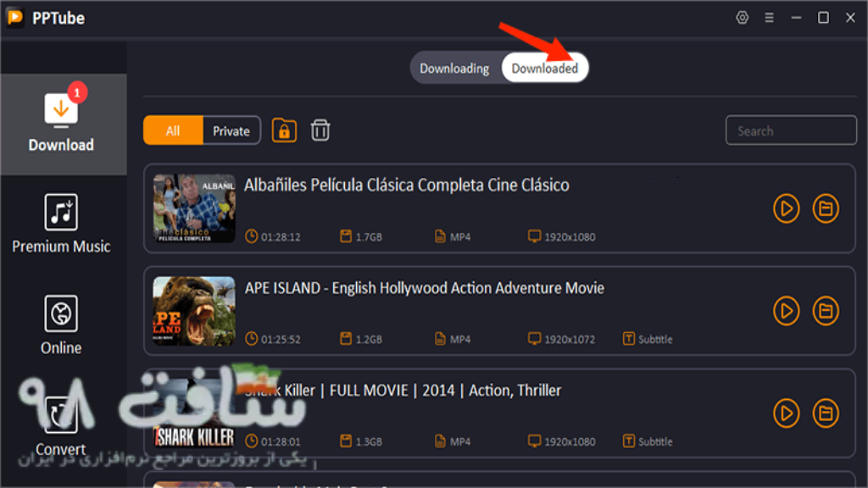Viewport: 868px width, 488px height.
Task: Open file location for Albañiles video
Action: click(826, 208)
